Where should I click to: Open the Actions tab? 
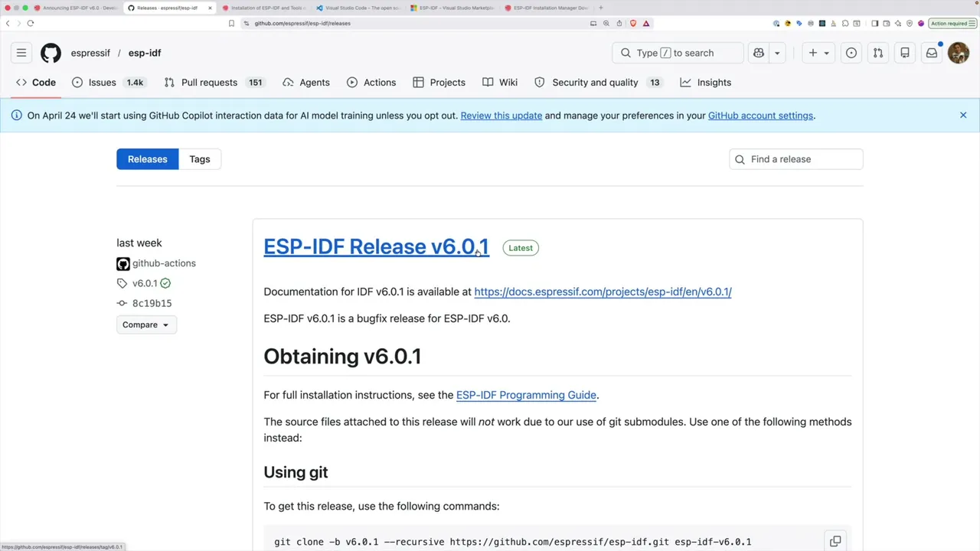(371, 82)
